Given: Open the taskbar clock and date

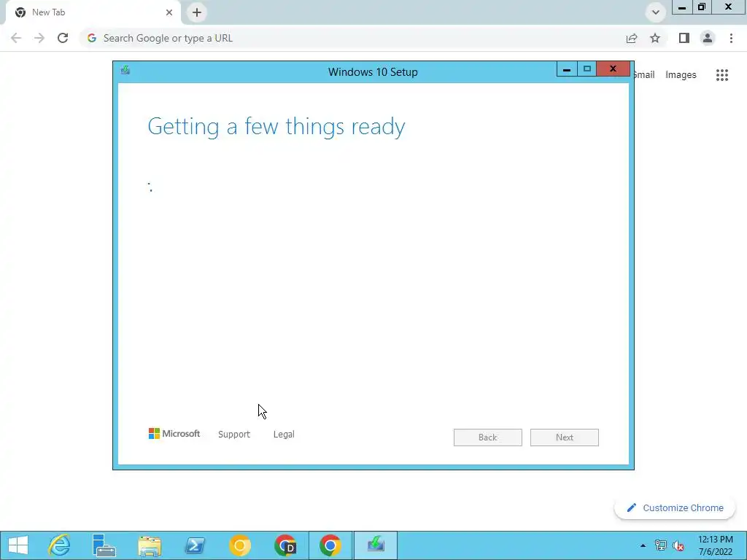Looking at the screenshot, I should pos(716,545).
